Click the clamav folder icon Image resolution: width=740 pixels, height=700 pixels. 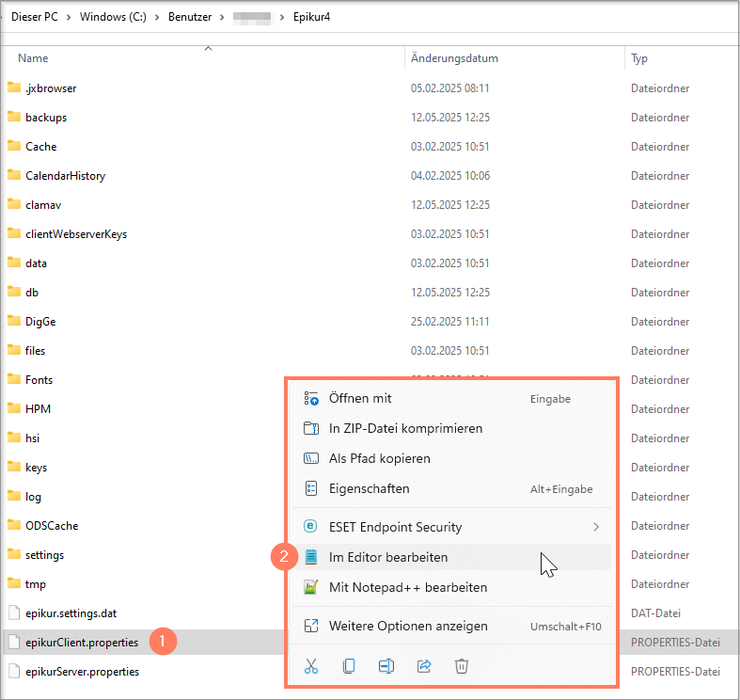[14, 204]
